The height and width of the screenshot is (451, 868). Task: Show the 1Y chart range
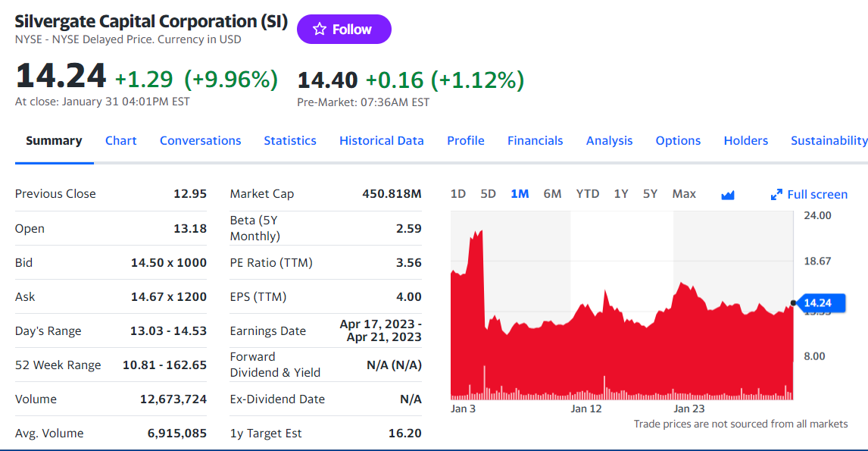(x=621, y=194)
